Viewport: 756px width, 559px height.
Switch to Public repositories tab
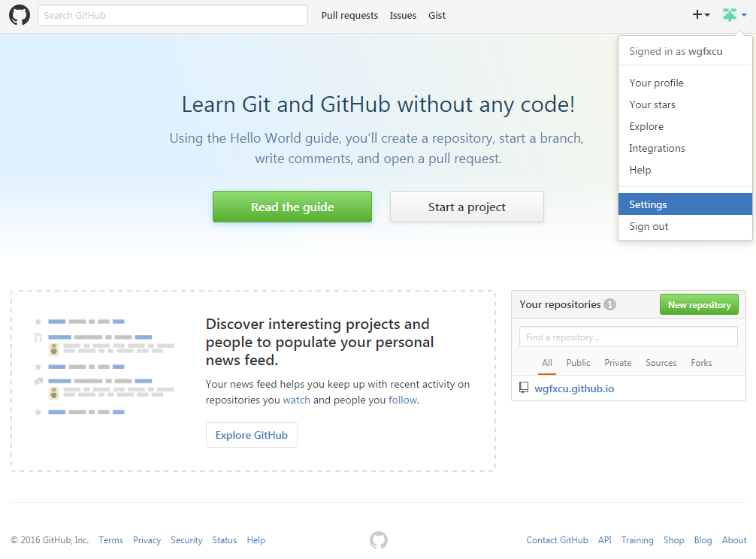click(x=578, y=363)
